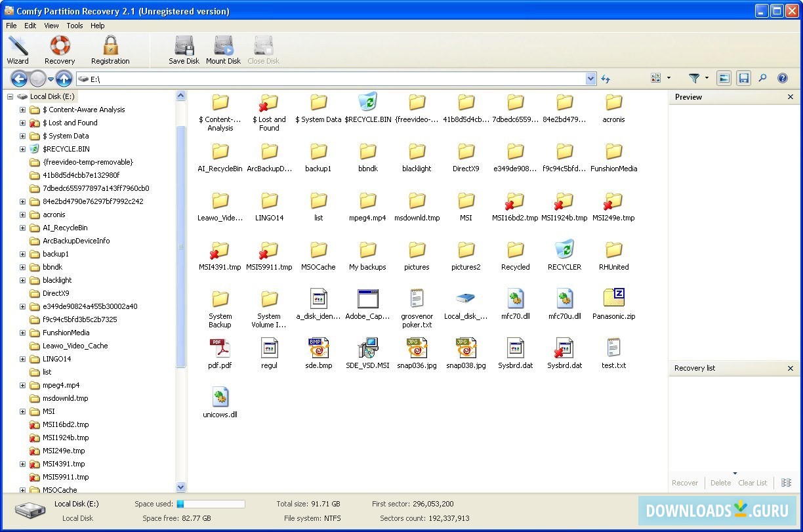Open the Registration dialog
This screenshot has height=532, width=803.
(x=110, y=49)
